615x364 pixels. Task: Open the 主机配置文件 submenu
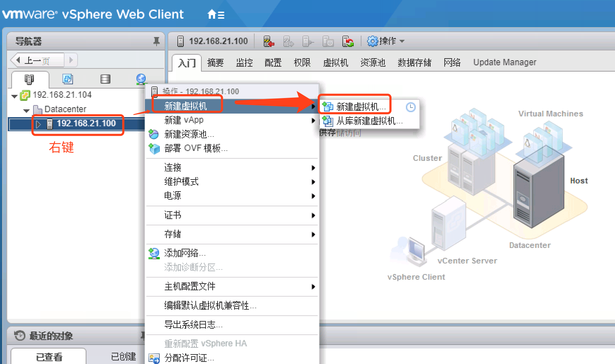click(x=232, y=286)
